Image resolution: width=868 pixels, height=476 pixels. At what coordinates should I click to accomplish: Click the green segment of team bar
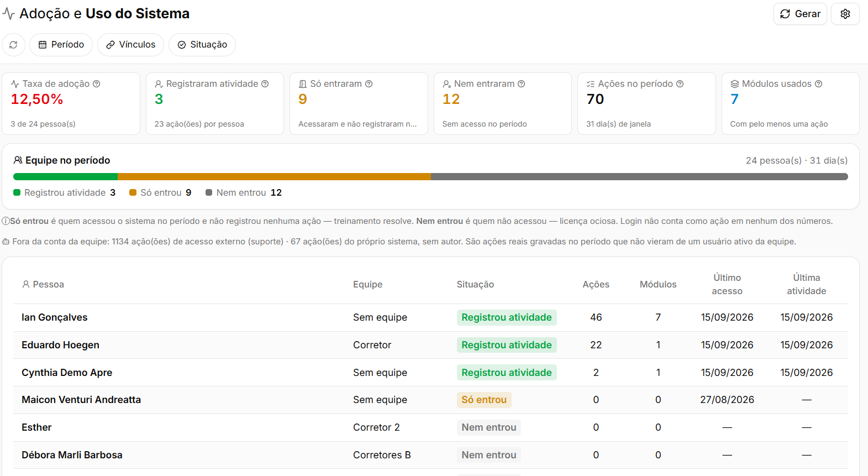pyautogui.click(x=65, y=177)
